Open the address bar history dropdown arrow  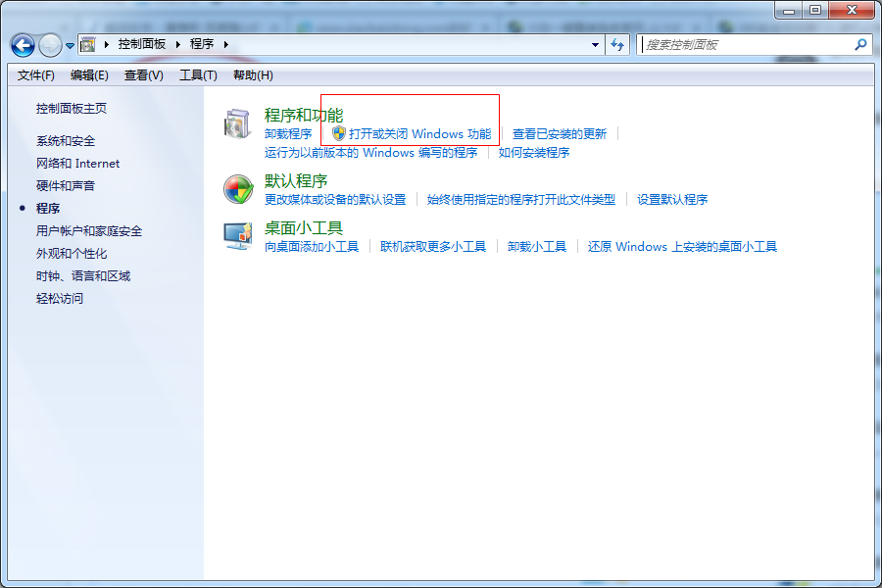[x=595, y=44]
